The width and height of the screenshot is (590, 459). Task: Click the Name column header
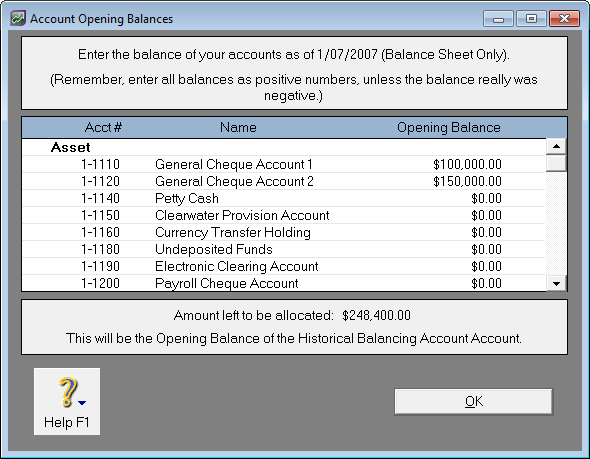[238, 128]
